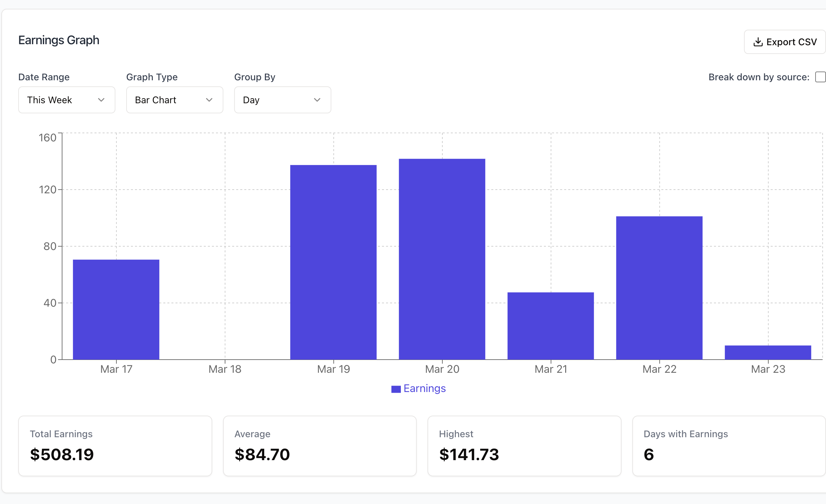Click the Earnings legend color square
Screen dimensions: 826x504
(x=396, y=389)
